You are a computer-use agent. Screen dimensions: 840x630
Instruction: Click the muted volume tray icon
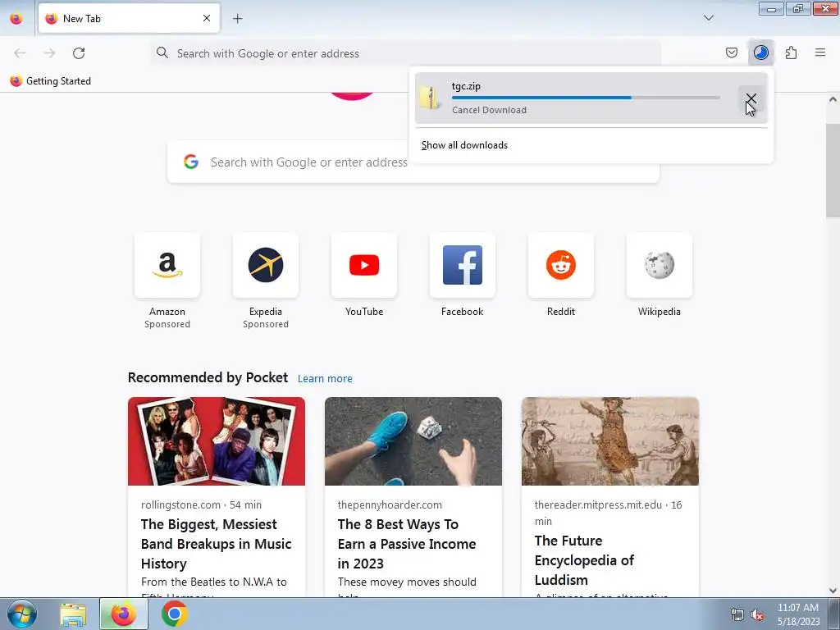[757, 614]
